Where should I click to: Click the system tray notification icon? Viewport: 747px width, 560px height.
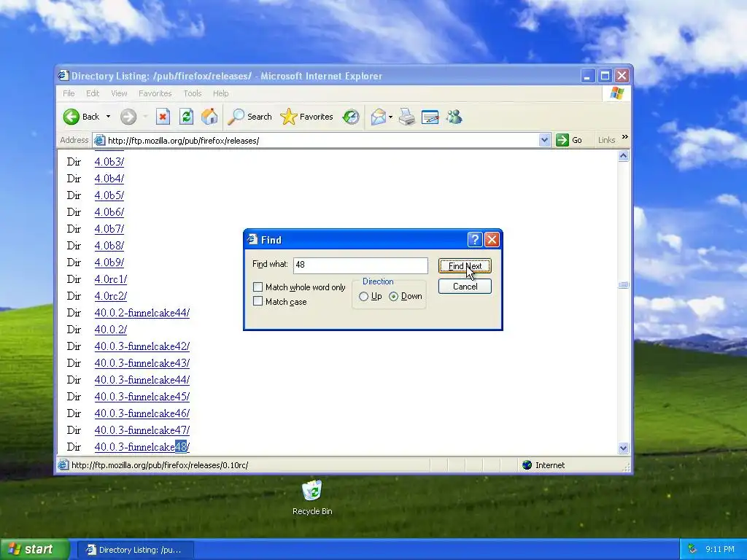coord(692,550)
